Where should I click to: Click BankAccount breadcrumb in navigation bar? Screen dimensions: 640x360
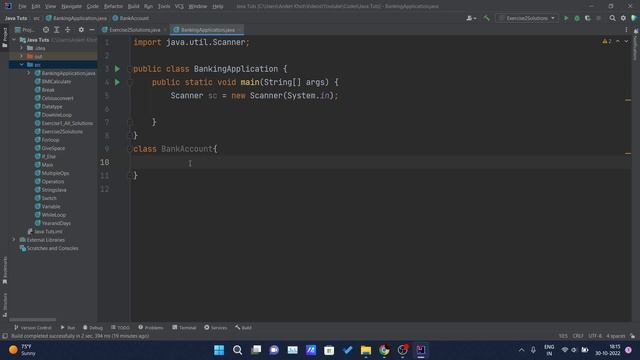click(131, 18)
